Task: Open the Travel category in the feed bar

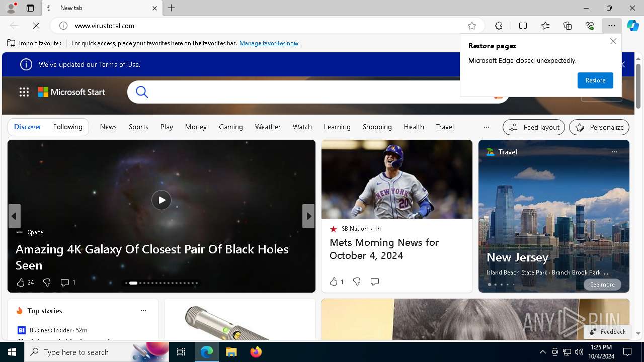Action: [x=445, y=127]
